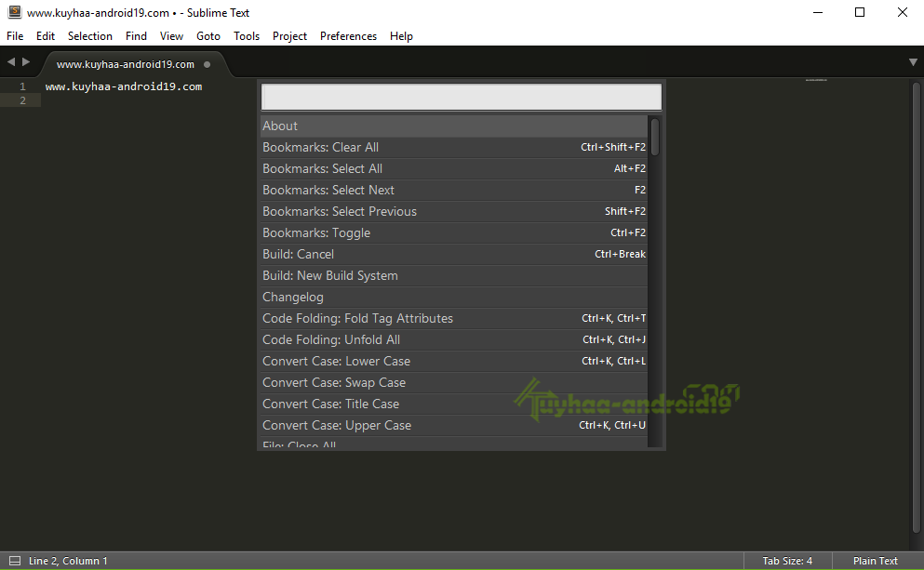Open the Project menu
Image resolution: width=924 pixels, height=570 pixels.
point(289,36)
